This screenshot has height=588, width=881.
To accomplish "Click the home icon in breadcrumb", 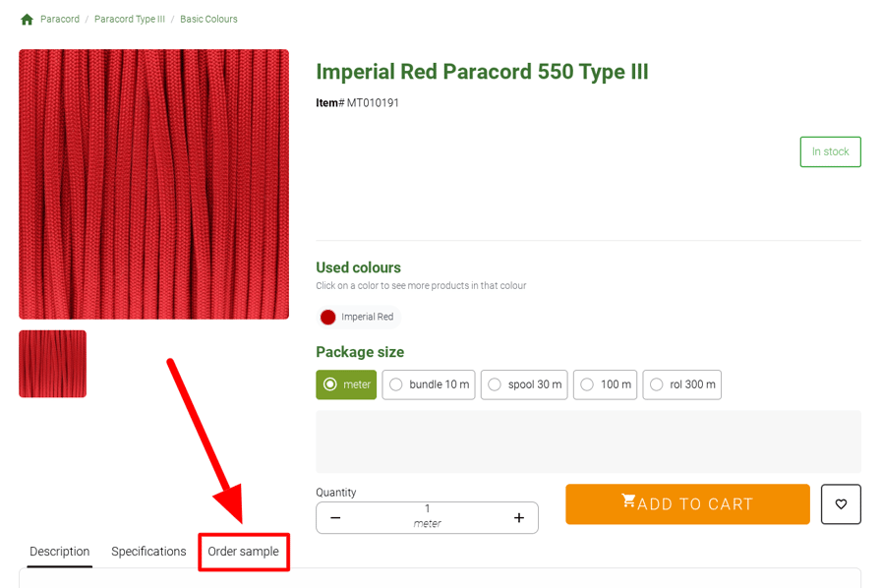I will click(x=27, y=20).
